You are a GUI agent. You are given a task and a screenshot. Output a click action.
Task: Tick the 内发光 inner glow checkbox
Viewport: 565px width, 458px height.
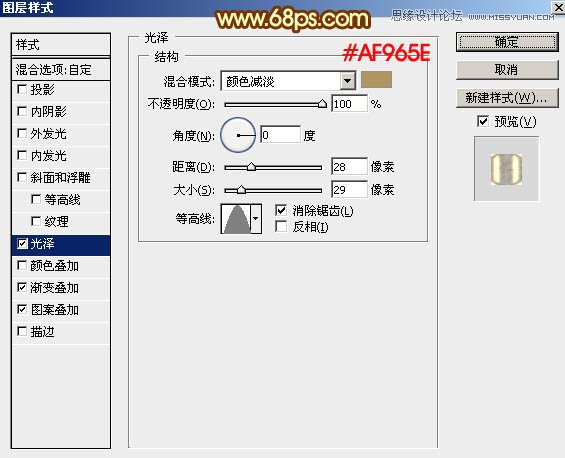tap(22, 155)
